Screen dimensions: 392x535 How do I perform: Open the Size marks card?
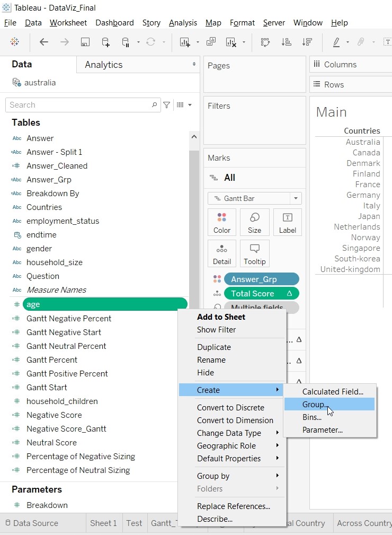click(254, 222)
